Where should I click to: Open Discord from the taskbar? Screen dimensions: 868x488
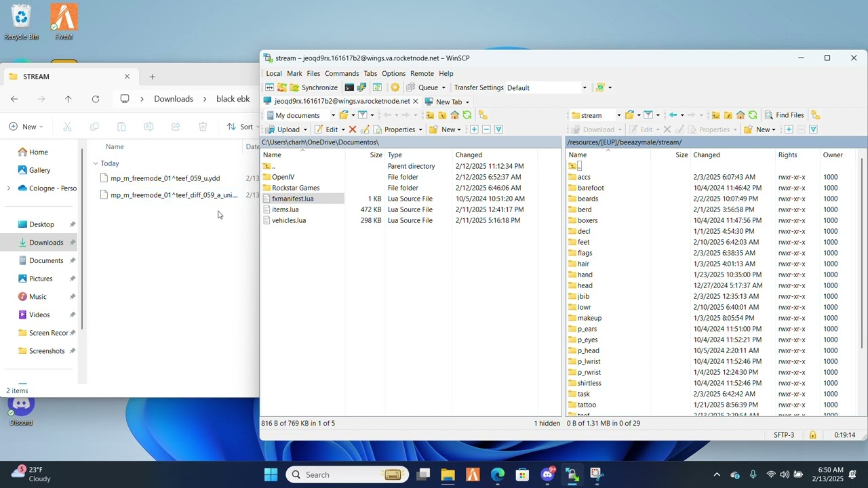(548, 474)
